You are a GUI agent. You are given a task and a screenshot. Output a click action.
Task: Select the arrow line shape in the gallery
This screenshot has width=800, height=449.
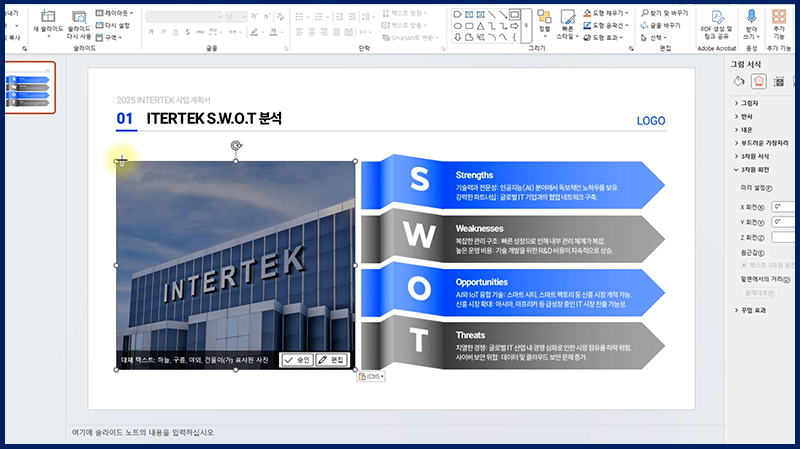503,14
